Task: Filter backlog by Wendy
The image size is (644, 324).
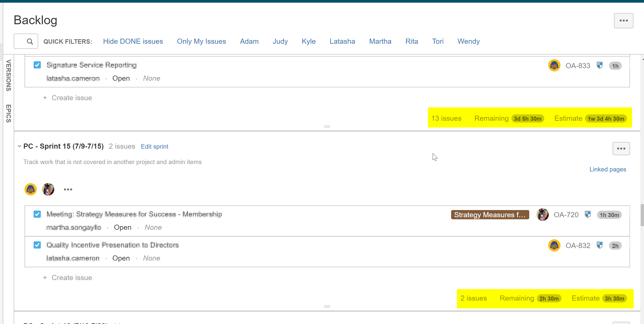Action: [x=468, y=41]
